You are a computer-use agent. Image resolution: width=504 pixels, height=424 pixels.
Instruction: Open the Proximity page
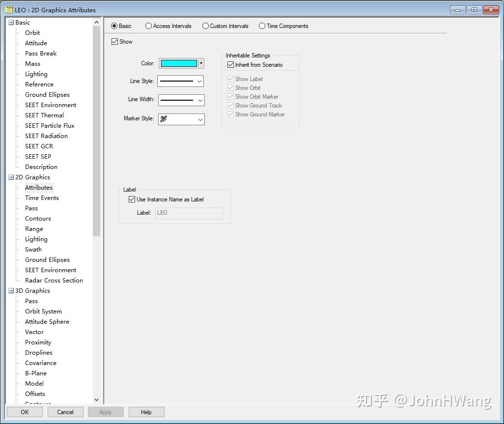click(x=38, y=342)
